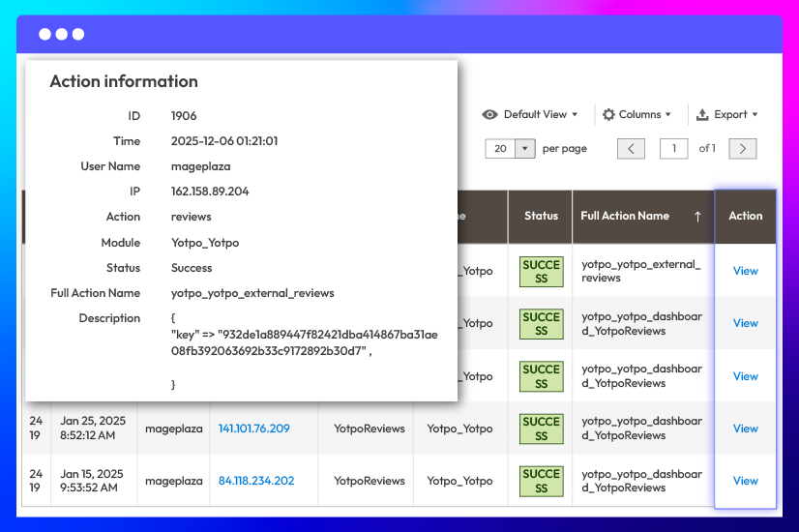Click yotpo_yotpo_external_reviews table cell

tap(641, 271)
